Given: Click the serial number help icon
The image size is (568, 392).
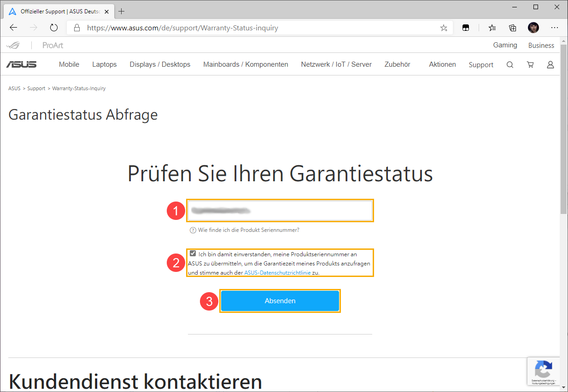Looking at the screenshot, I should 193,230.
